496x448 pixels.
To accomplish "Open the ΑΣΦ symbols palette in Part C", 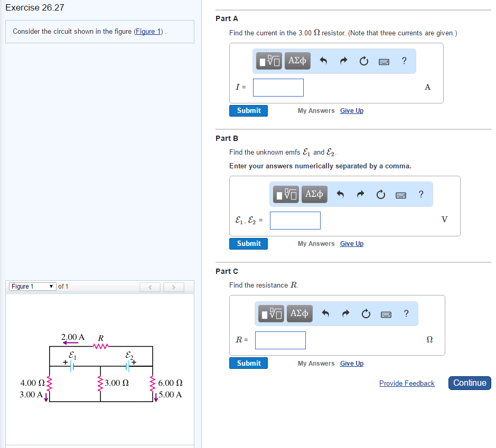I will click(x=299, y=313).
